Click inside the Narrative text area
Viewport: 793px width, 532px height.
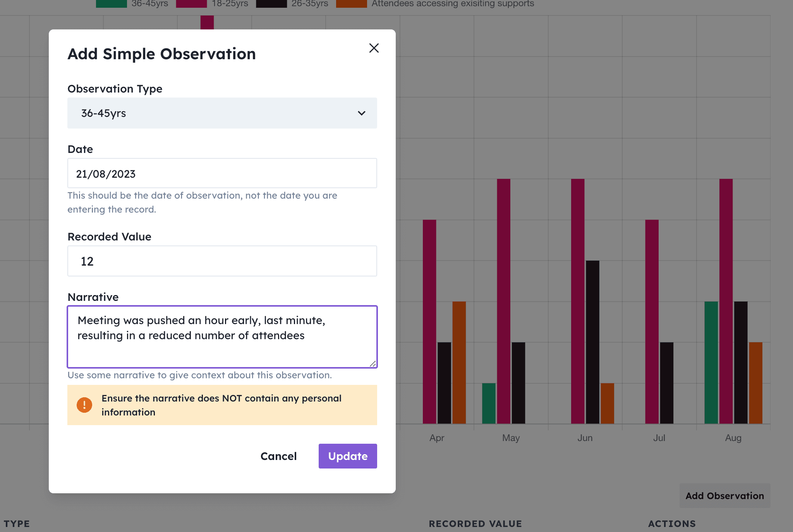pos(222,336)
